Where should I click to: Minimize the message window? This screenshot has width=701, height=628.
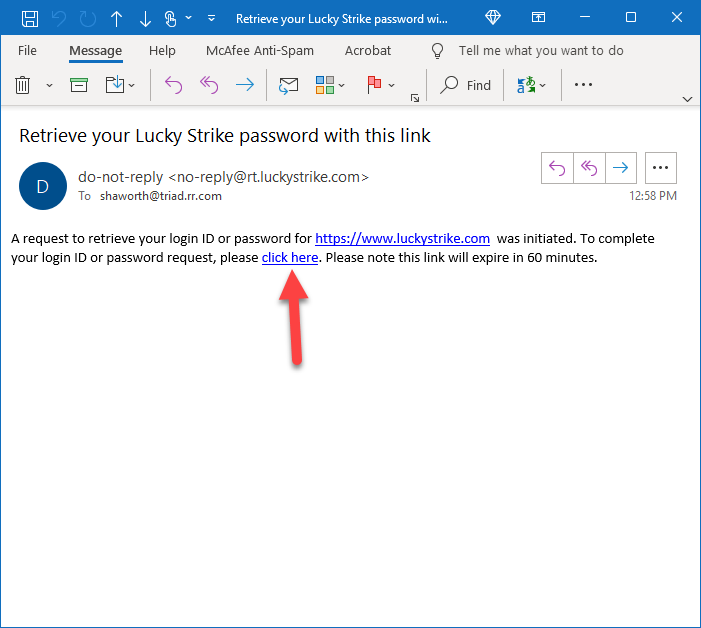[585, 17]
